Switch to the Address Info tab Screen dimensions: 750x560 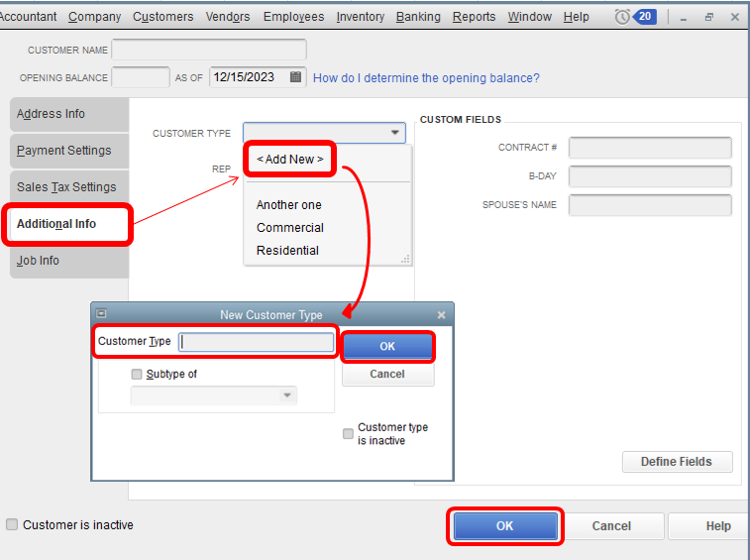click(69, 114)
